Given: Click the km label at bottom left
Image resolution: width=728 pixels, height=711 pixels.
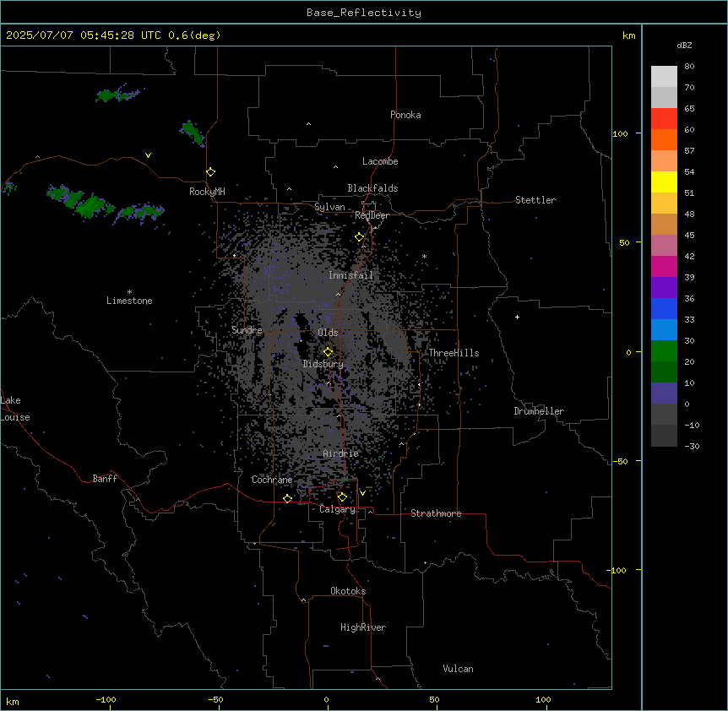Looking at the screenshot, I should point(13,701).
